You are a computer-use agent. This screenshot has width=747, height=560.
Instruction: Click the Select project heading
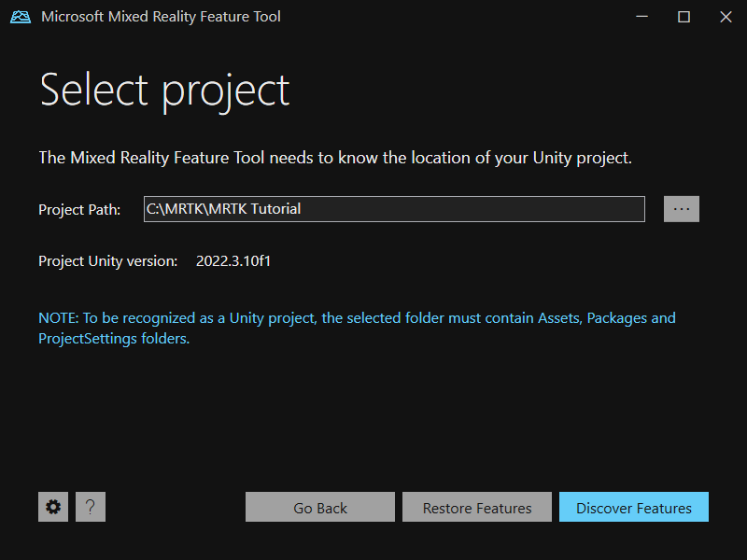(164, 89)
